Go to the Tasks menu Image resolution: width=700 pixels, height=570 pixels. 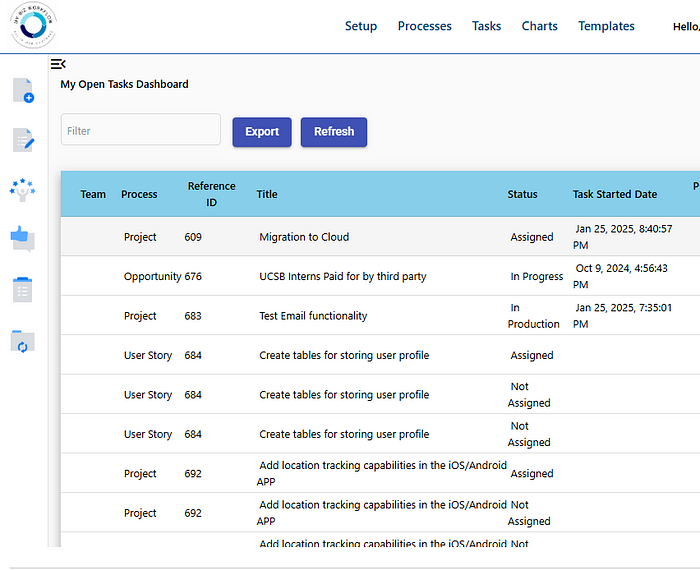(487, 26)
